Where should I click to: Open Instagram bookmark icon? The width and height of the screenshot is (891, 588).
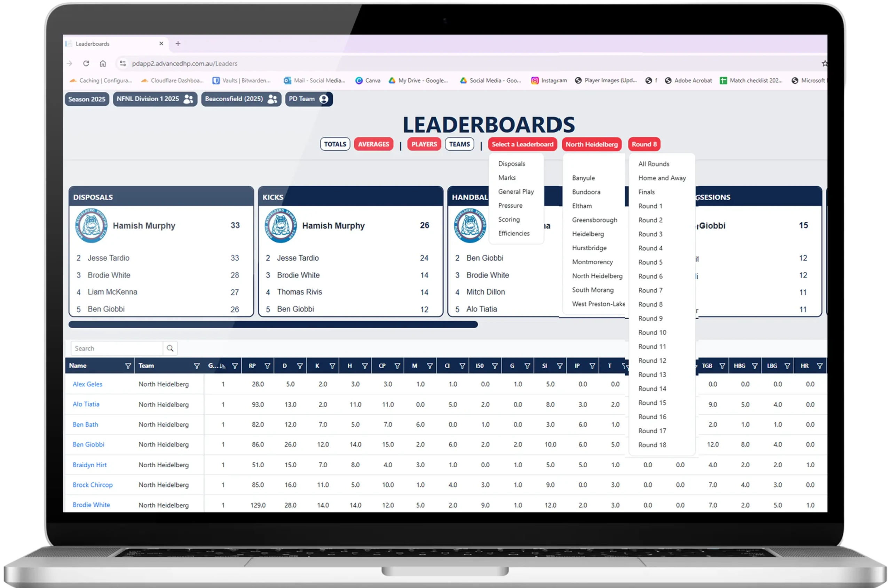[535, 81]
